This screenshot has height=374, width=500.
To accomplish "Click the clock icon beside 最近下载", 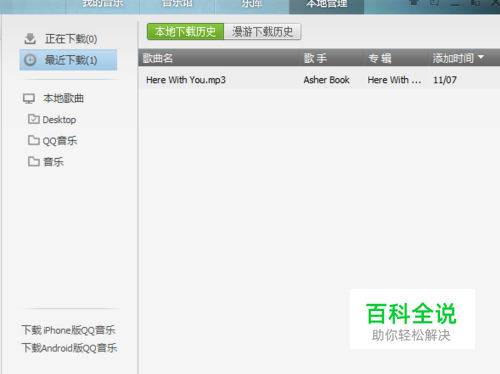I will coord(30,60).
